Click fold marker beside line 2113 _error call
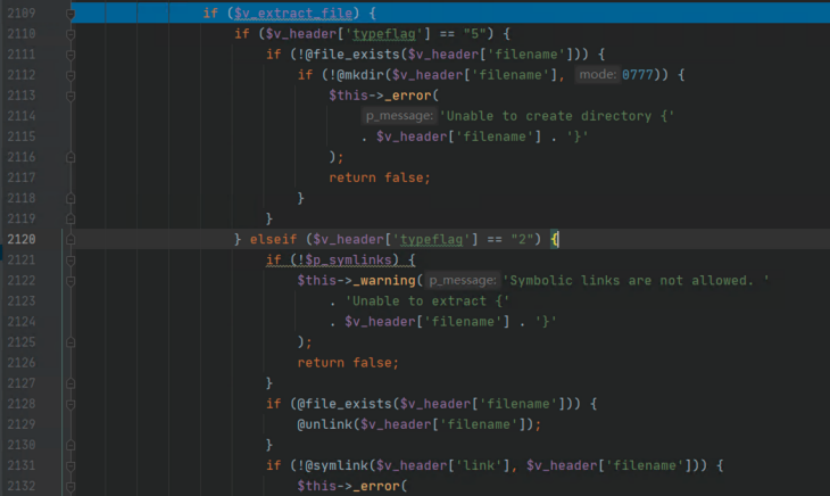 point(70,96)
